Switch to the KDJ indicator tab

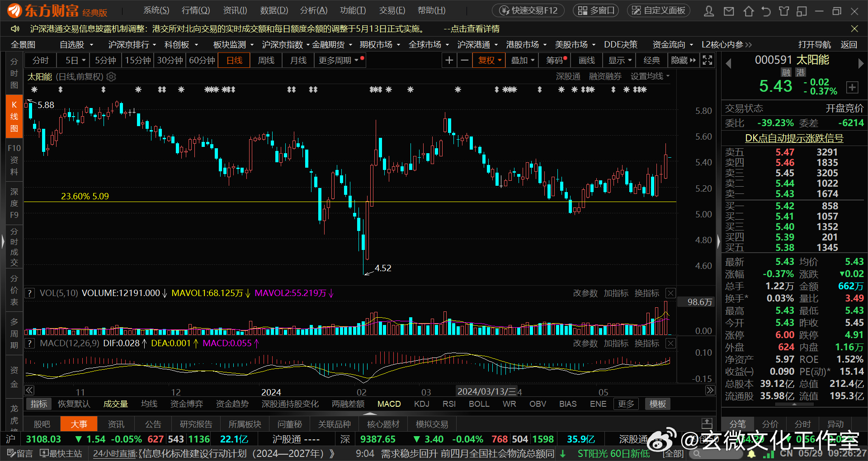click(421, 404)
